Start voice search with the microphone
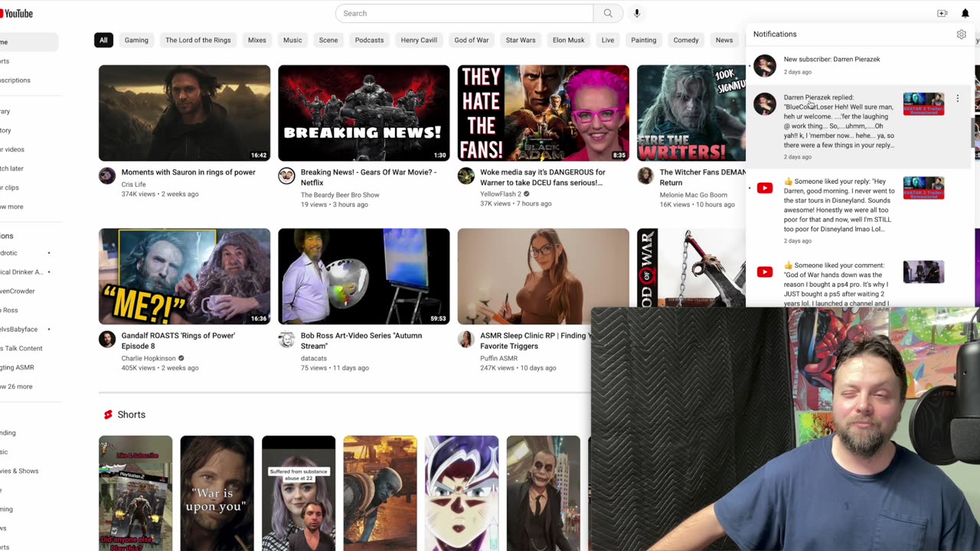 pyautogui.click(x=636, y=13)
